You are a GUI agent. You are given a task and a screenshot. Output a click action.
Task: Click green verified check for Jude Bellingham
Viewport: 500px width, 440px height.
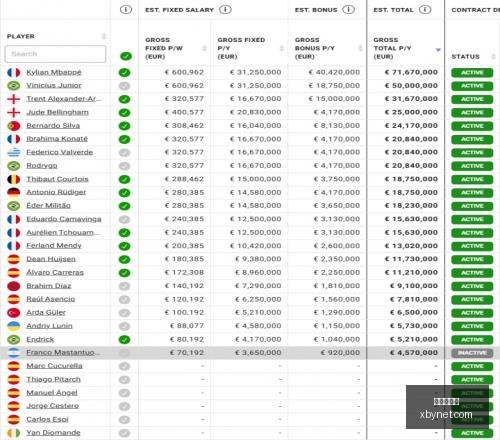pos(124,112)
